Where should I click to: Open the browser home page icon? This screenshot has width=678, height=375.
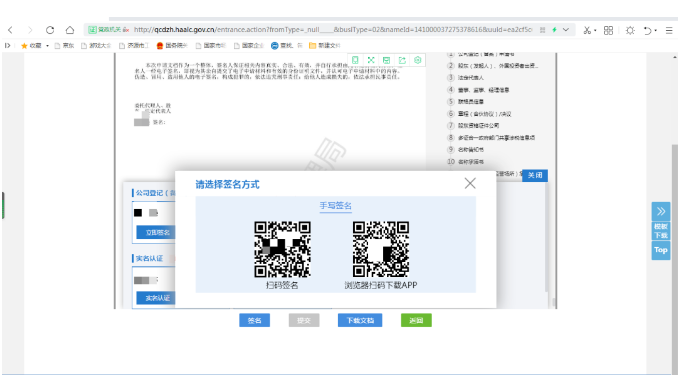[x=70, y=30]
